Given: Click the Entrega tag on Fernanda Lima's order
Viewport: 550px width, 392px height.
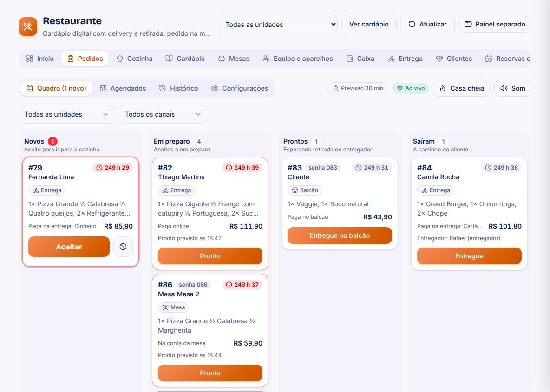Looking at the screenshot, I should [x=47, y=190].
